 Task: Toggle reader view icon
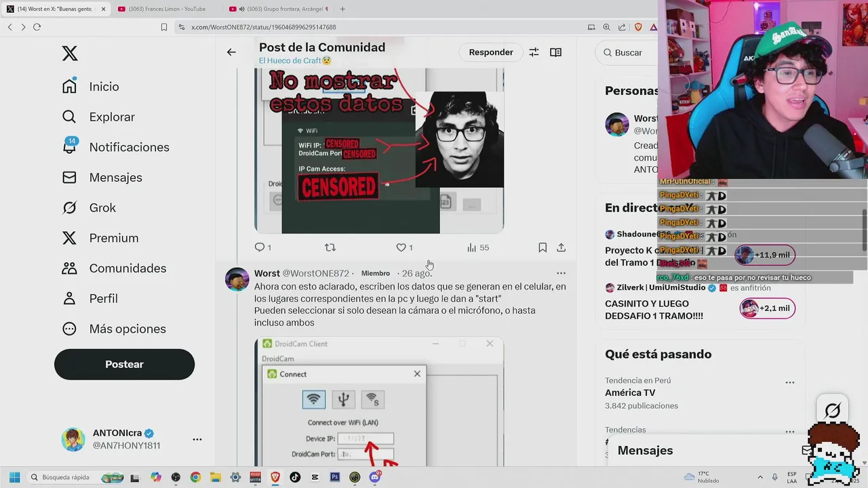click(555, 52)
